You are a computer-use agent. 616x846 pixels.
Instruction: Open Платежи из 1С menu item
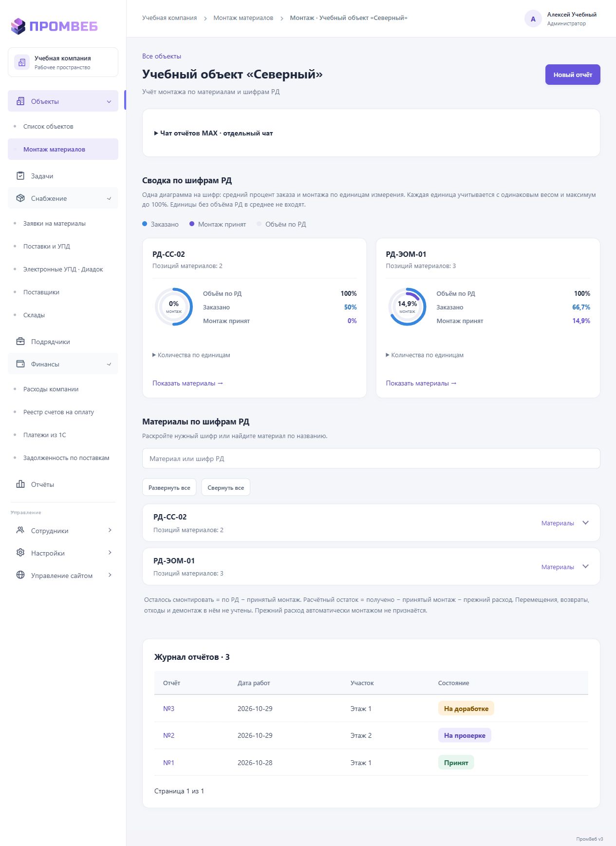(45, 435)
